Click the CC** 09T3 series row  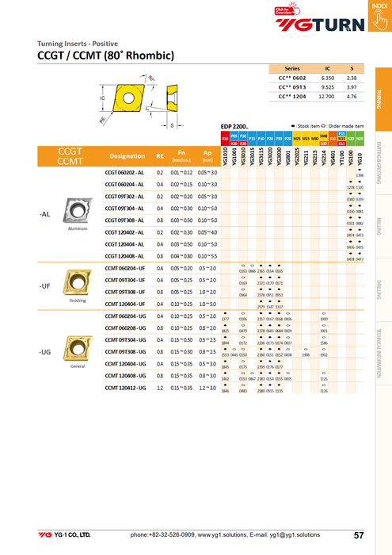tap(316, 87)
